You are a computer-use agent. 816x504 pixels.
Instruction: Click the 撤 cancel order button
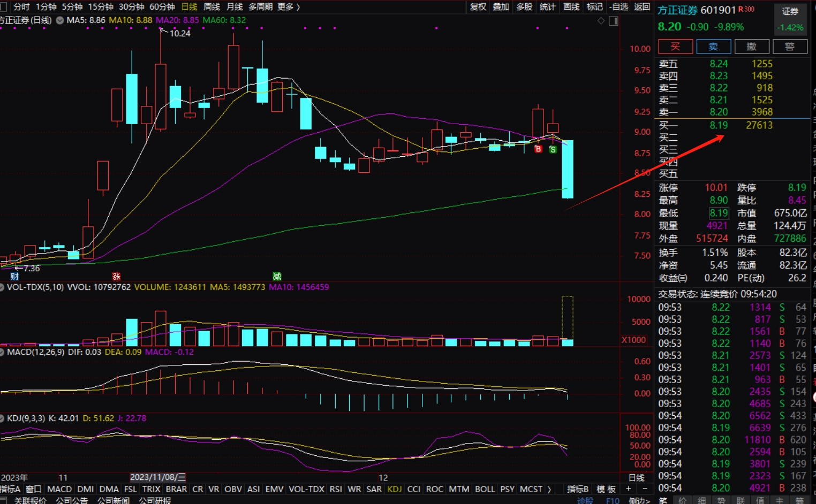751,47
